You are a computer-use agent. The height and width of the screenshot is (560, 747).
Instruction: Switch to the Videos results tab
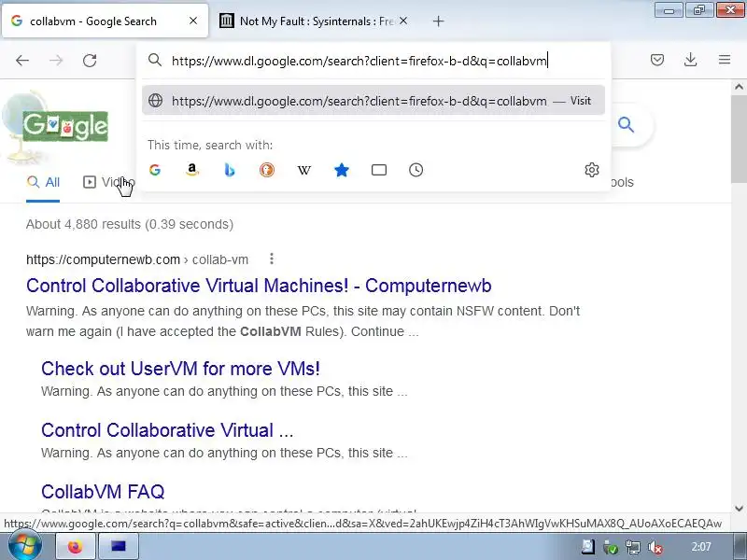[108, 182]
